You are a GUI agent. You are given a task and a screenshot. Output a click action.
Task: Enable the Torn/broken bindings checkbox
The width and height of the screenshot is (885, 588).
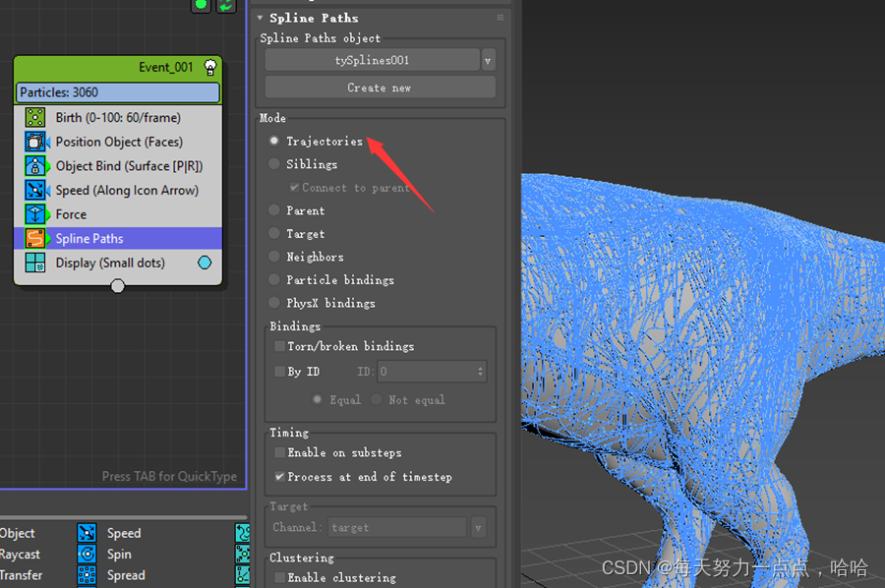[x=278, y=346]
